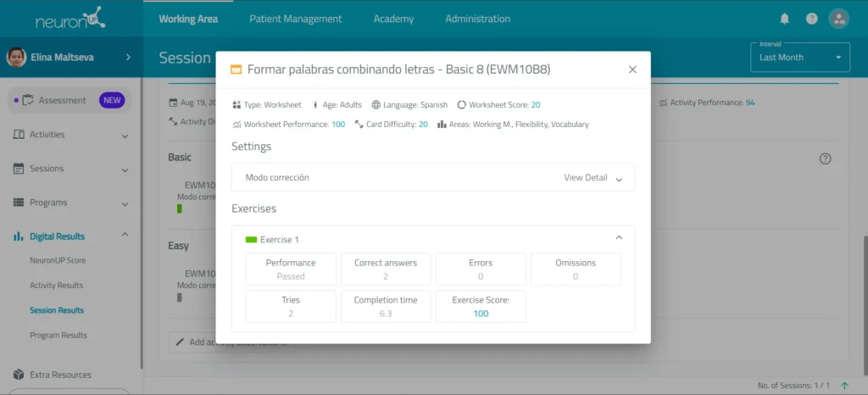Screen dimensions: 868x395
Task: Switch to the Working Area tab
Action: pos(188,19)
